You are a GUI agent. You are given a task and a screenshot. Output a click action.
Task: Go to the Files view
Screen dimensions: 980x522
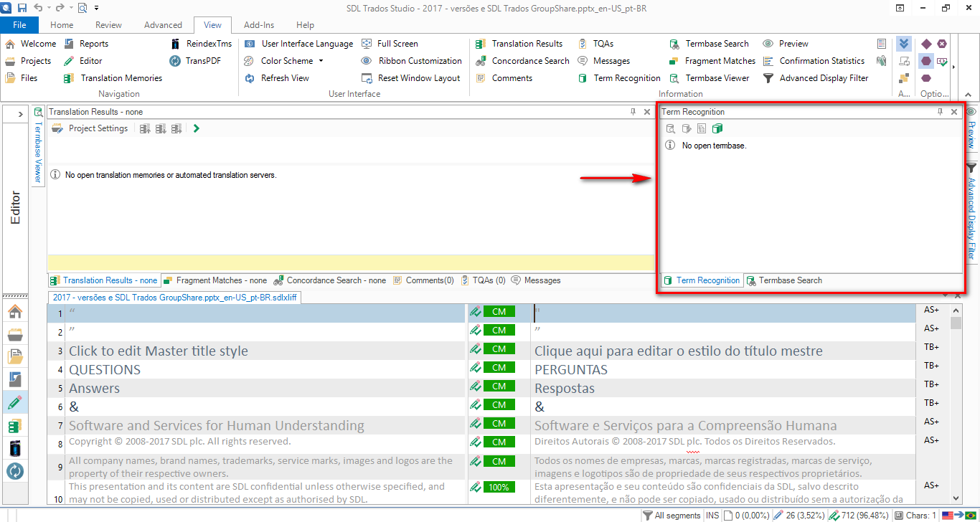pos(22,78)
